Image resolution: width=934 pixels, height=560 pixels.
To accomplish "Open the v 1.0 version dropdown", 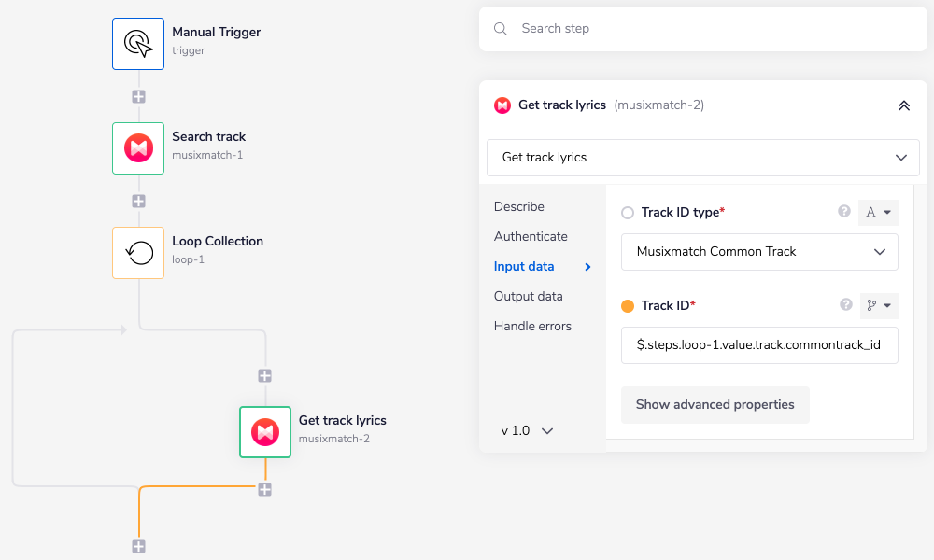I will pyautogui.click(x=528, y=431).
